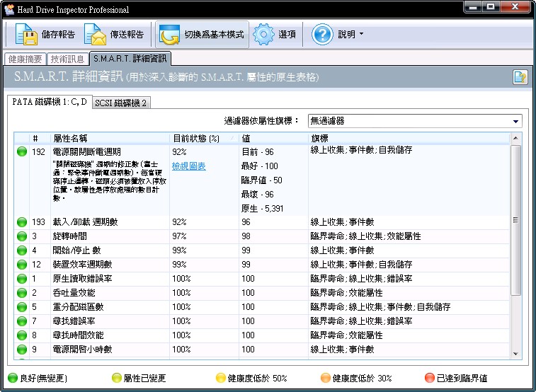Click green status icon for 原生讀取錯誤率 row
536x392 pixels.
[x=22, y=279]
